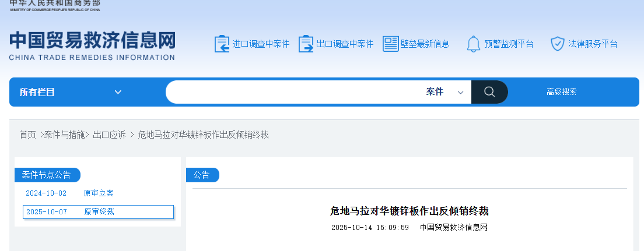Viewport: 644px width, 251px height.
Task: Click the 出口调查中案件 export document icon
Action: [x=306, y=44]
